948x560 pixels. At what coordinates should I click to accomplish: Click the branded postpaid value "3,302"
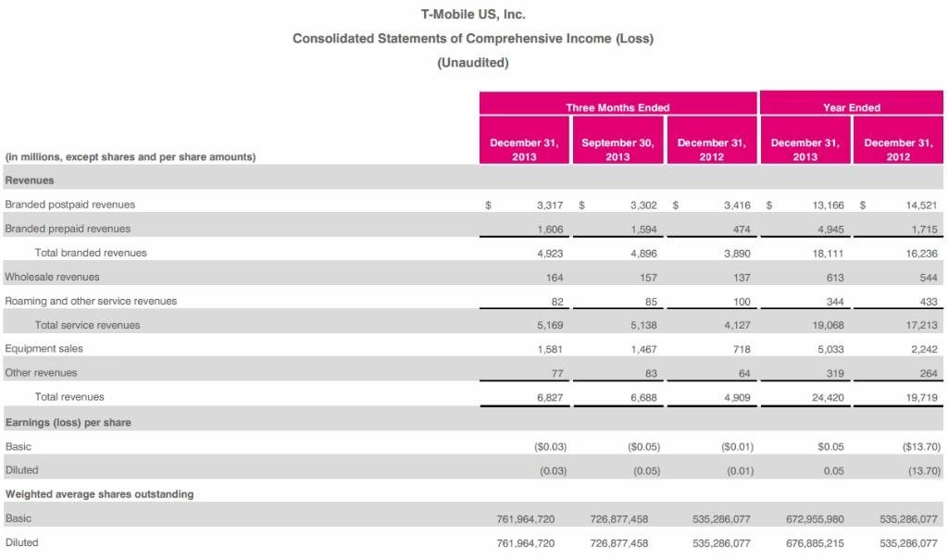click(x=643, y=205)
